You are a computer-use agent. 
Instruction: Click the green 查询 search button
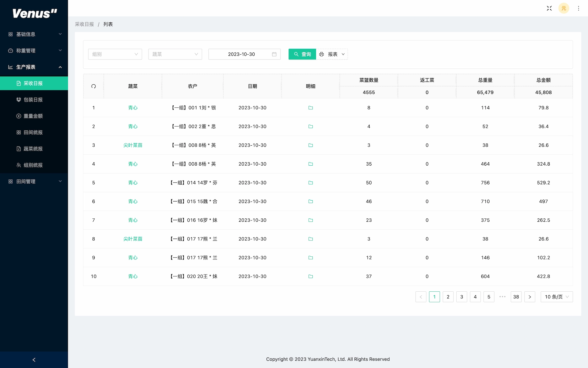pyautogui.click(x=302, y=54)
